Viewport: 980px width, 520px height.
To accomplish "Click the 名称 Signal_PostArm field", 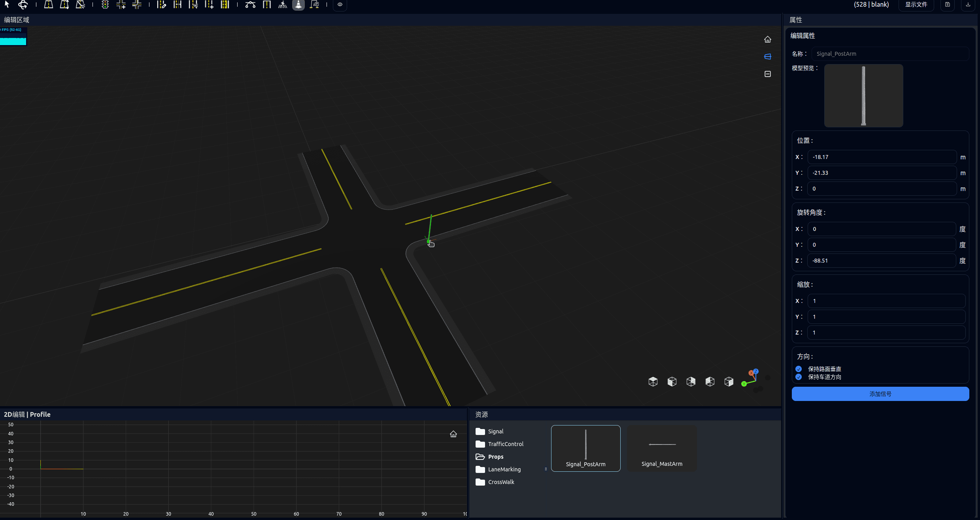I will (890, 54).
